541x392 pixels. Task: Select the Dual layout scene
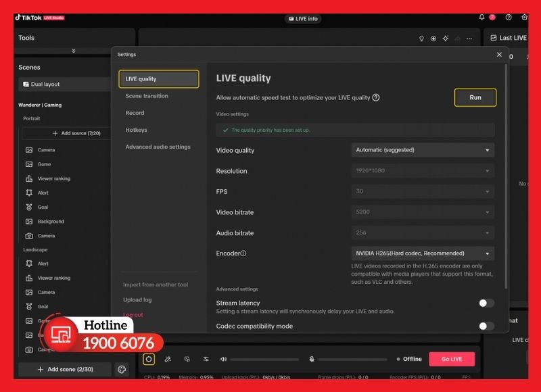click(64, 84)
